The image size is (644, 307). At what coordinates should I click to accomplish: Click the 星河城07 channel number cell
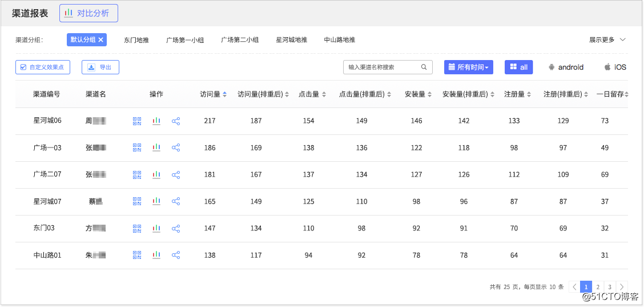(47, 202)
